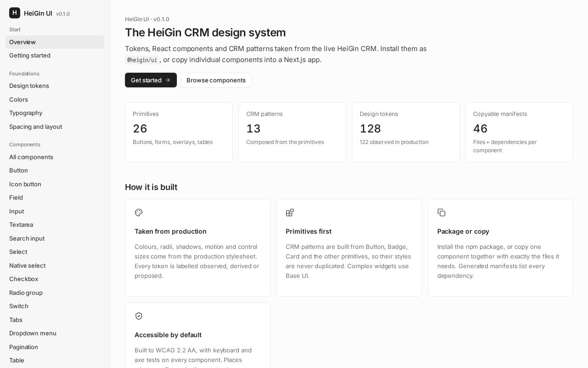The height and width of the screenshot is (368, 588).
Task: Click the "How it is built" heading
Action: pyautogui.click(x=151, y=187)
